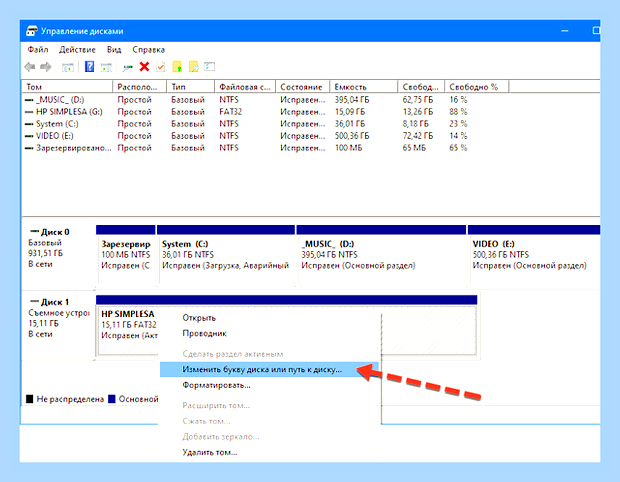Sort by the Файловая с... column header
620x482 pixels.
(245, 87)
